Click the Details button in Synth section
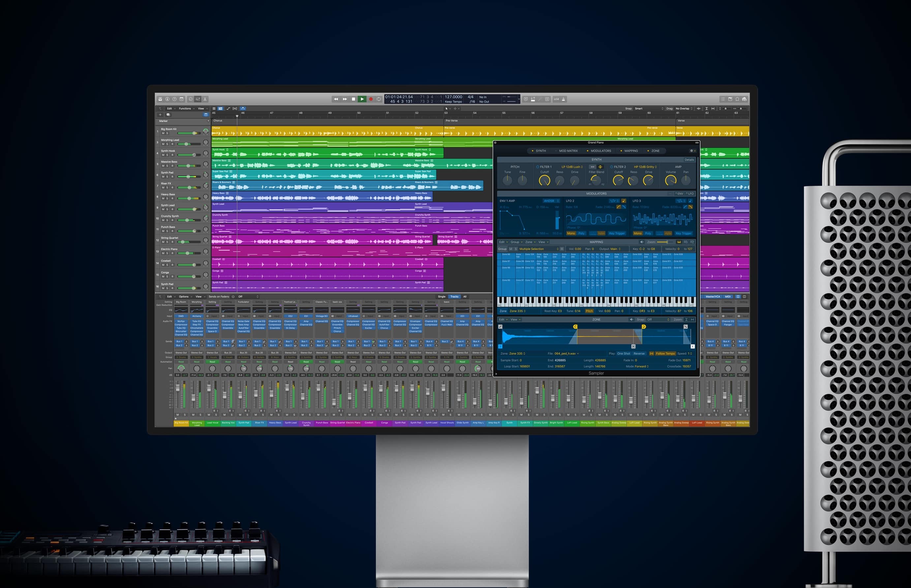911x588 pixels. coord(689,160)
